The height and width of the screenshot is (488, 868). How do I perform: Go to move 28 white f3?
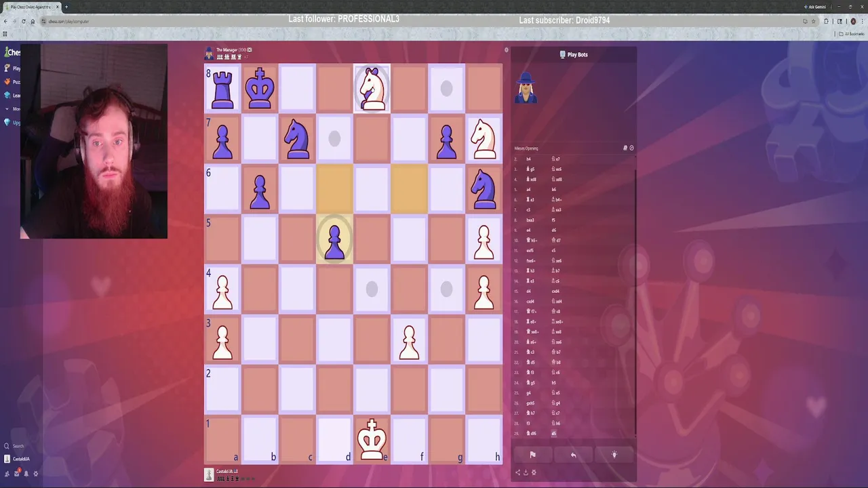528,424
